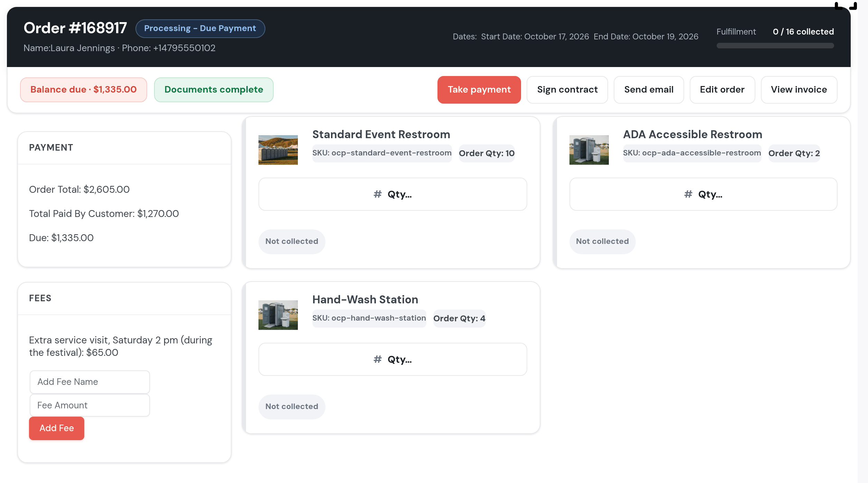The image size is (868, 483).
Task: Click the Extra service visit fee entry
Action: click(120, 346)
